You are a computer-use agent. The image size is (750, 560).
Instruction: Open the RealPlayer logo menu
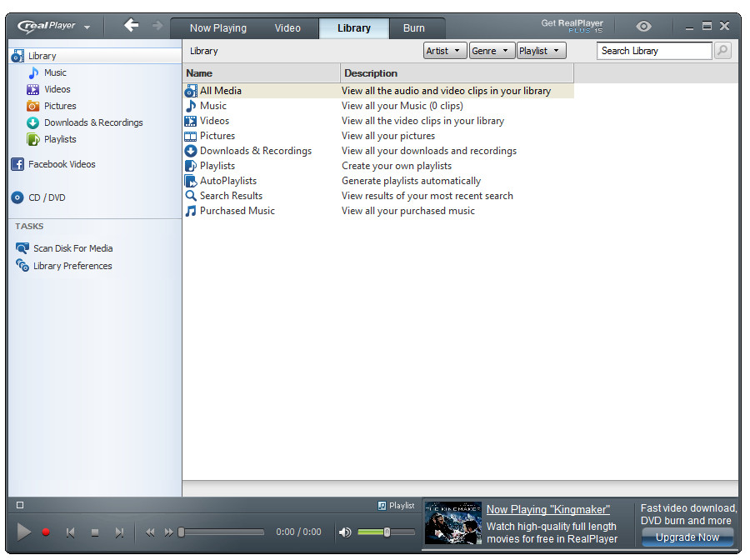click(x=53, y=27)
